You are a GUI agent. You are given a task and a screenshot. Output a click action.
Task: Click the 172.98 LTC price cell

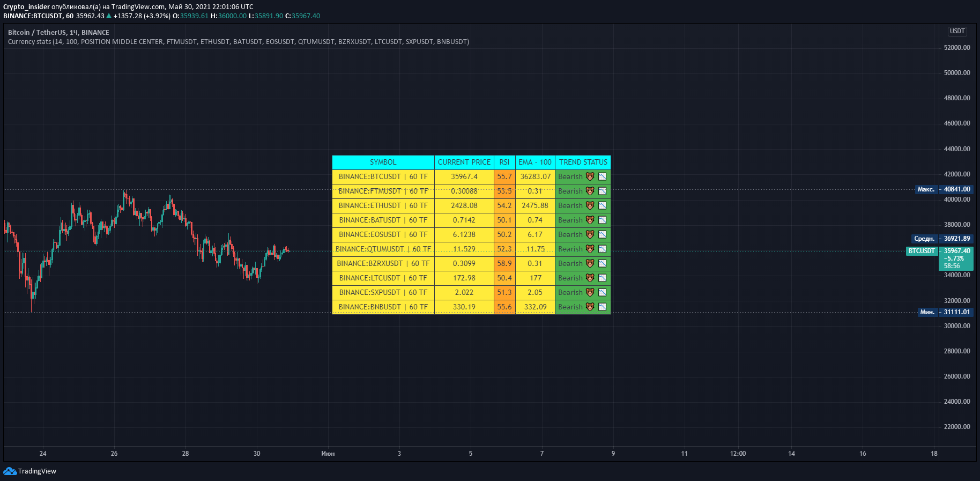point(464,278)
